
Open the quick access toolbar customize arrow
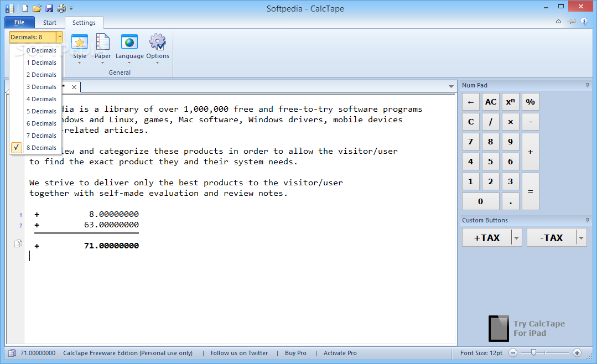71,8
